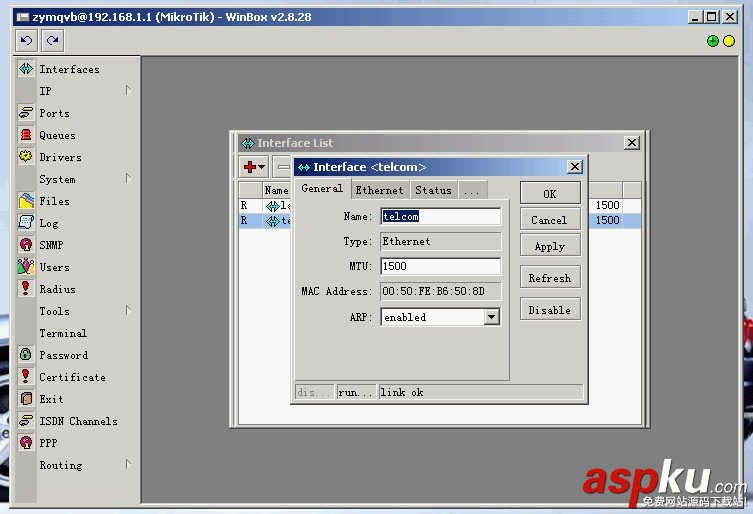This screenshot has height=514, width=753.
Task: Click the Password lock icon
Action: 26,355
